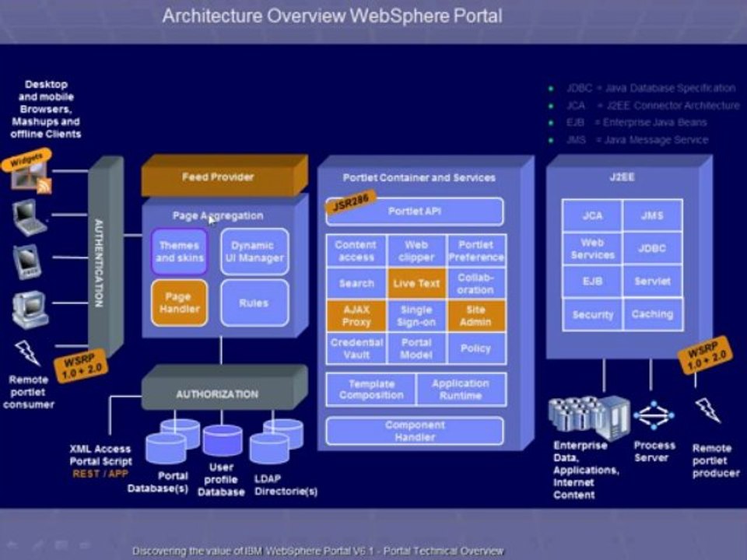This screenshot has height=560, width=747.
Task: Click the Portal Model cell
Action: pyautogui.click(x=416, y=348)
